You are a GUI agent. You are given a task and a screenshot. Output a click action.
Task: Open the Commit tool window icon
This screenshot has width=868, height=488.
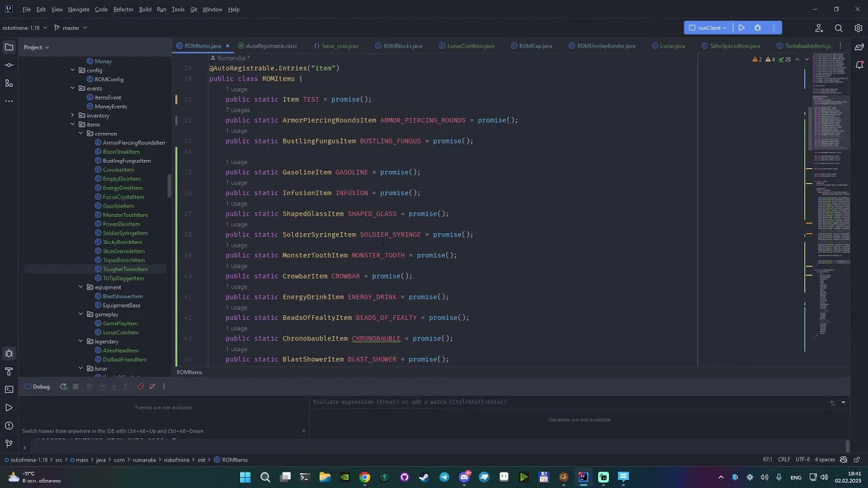[x=9, y=65]
